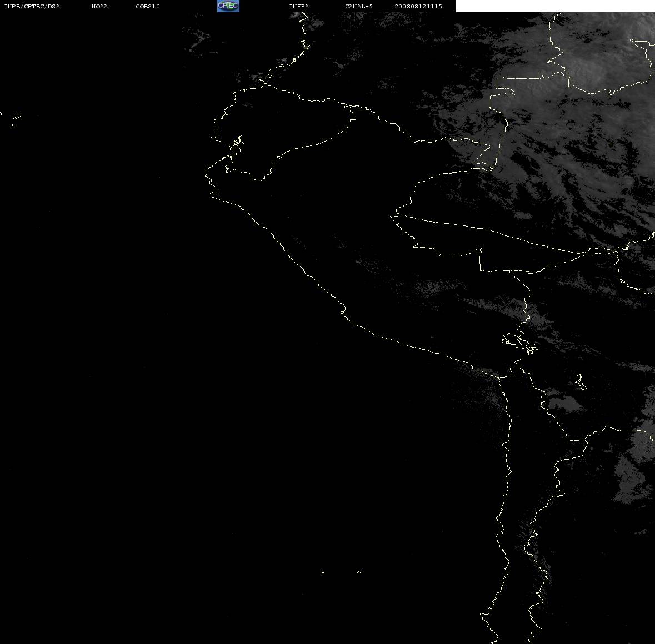The width and height of the screenshot is (655, 644).
Task: Click the small cloud patches near the top left
Action: coord(199,39)
